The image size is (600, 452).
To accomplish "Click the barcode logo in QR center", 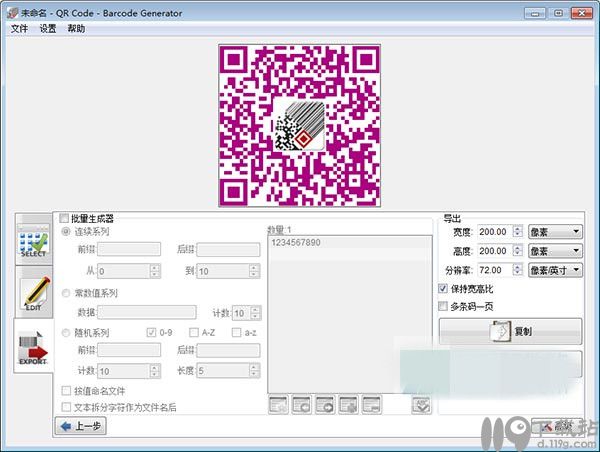I will pyautogui.click(x=299, y=126).
